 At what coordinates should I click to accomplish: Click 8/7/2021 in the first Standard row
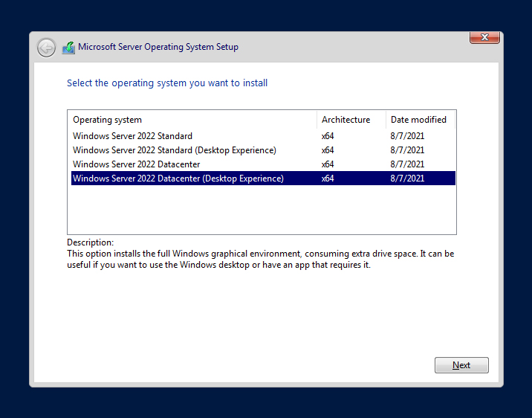[x=407, y=136]
